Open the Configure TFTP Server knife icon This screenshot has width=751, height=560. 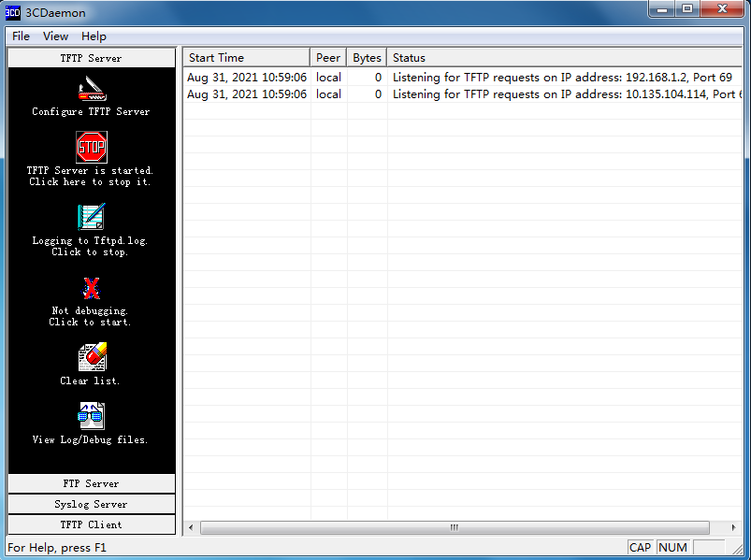coord(92,89)
